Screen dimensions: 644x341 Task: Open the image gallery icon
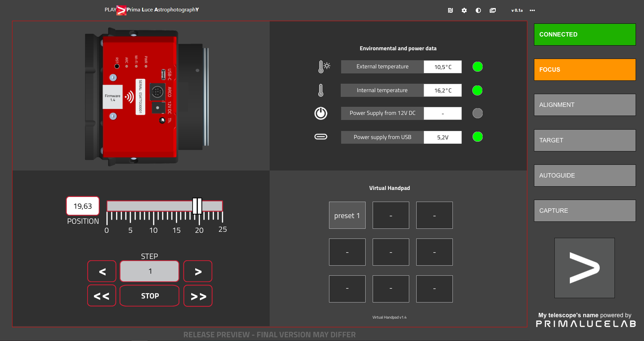click(492, 10)
